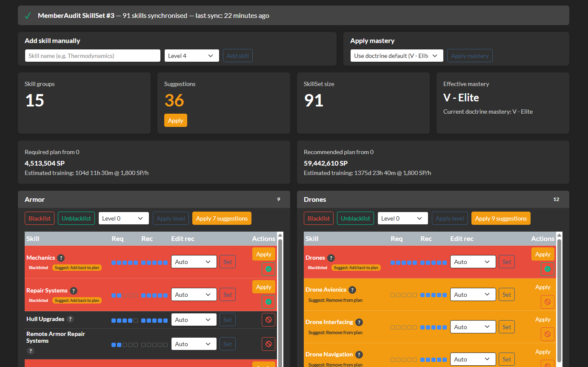This screenshot has width=588, height=367.
Task: Open the doctrine default mastery dropdown
Action: point(397,56)
